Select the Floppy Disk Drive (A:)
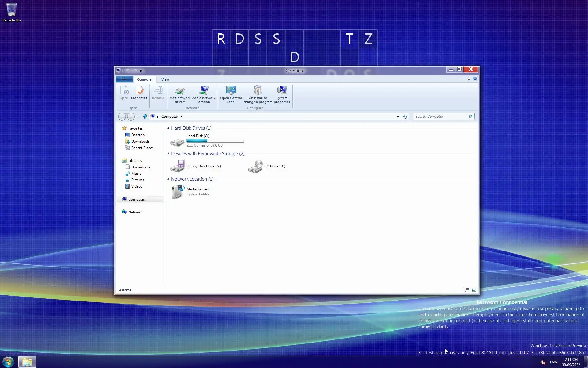 point(178,167)
